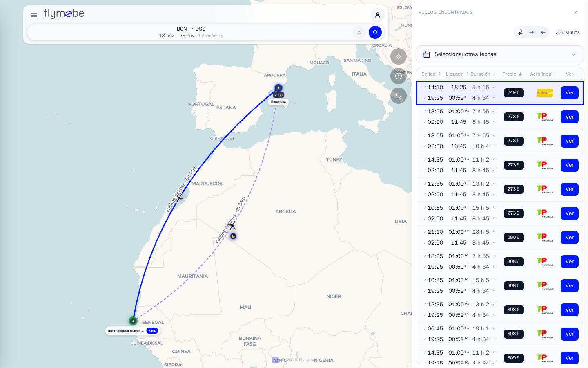Sort flights by Aerolínea column

pyautogui.click(x=543, y=74)
